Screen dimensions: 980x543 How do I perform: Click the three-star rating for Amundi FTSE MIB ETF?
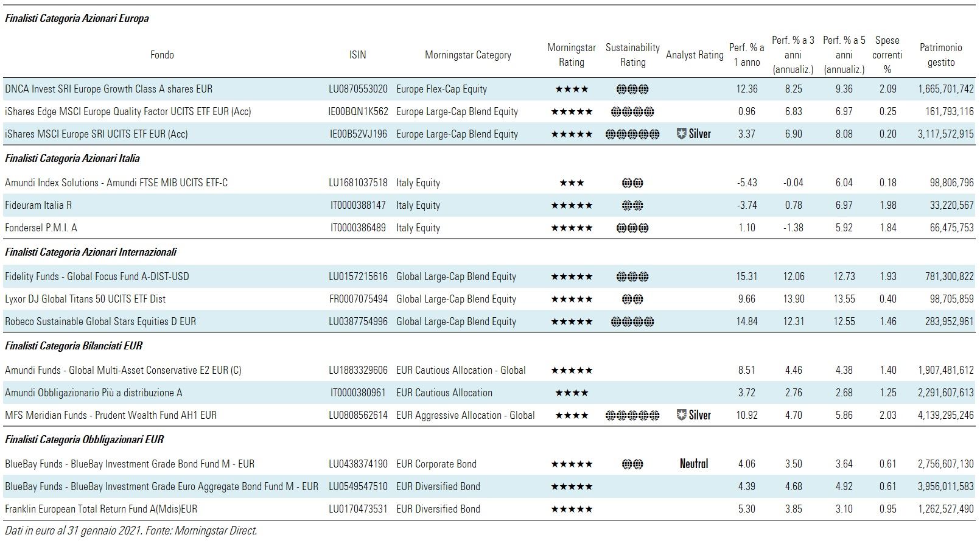(571, 183)
